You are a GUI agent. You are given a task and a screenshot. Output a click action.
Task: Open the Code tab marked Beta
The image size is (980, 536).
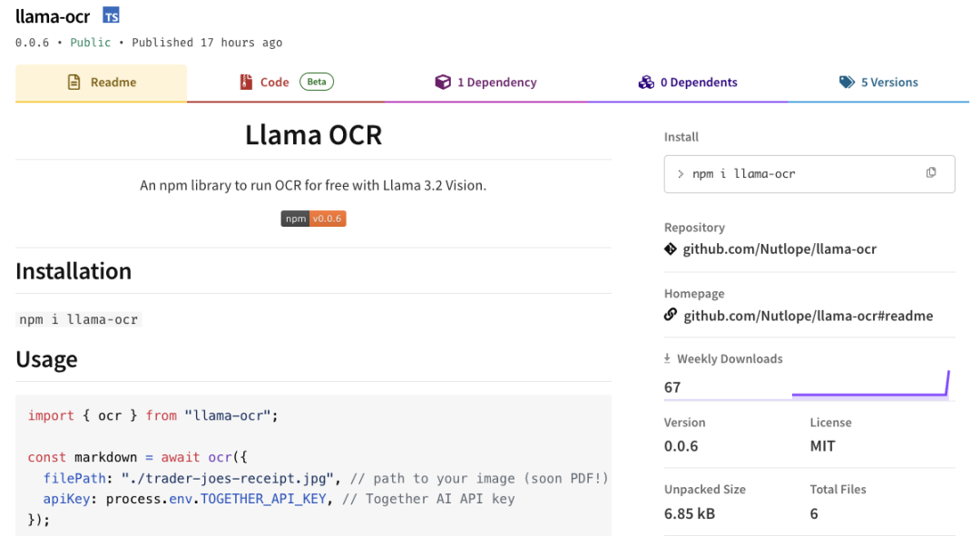tap(275, 81)
